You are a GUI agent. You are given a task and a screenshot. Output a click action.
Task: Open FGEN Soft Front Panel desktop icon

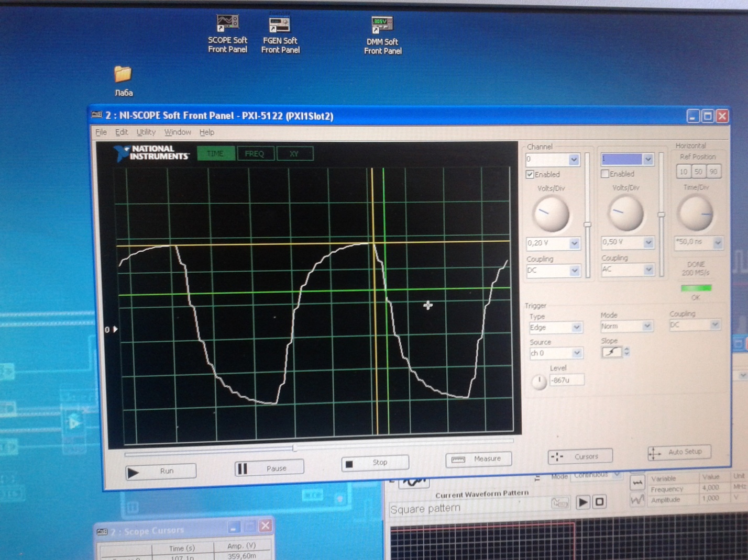280,35
